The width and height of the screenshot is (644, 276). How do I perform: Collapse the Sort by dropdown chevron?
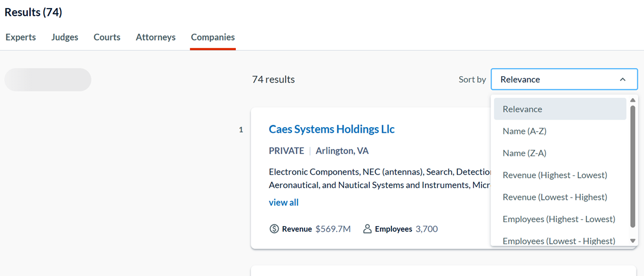pyautogui.click(x=623, y=80)
